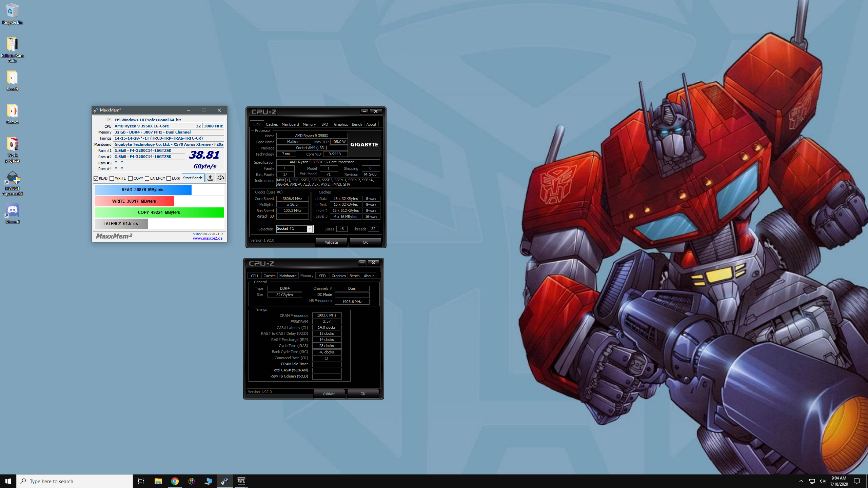Open network status tray icon
Viewport: 868px width, 488px height.
coord(812,481)
